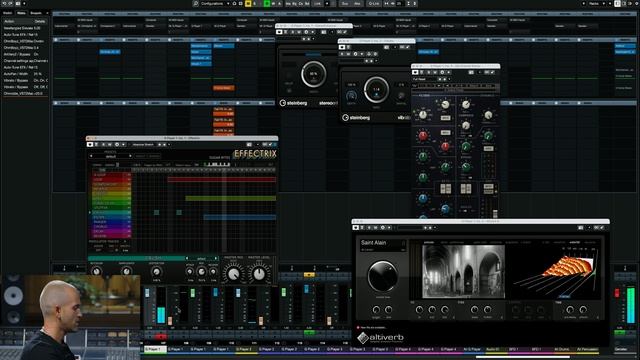Click the large circular knob in stereo enhancer plugin
Image resolution: width=640 pixels, height=360 pixels.
(313, 74)
